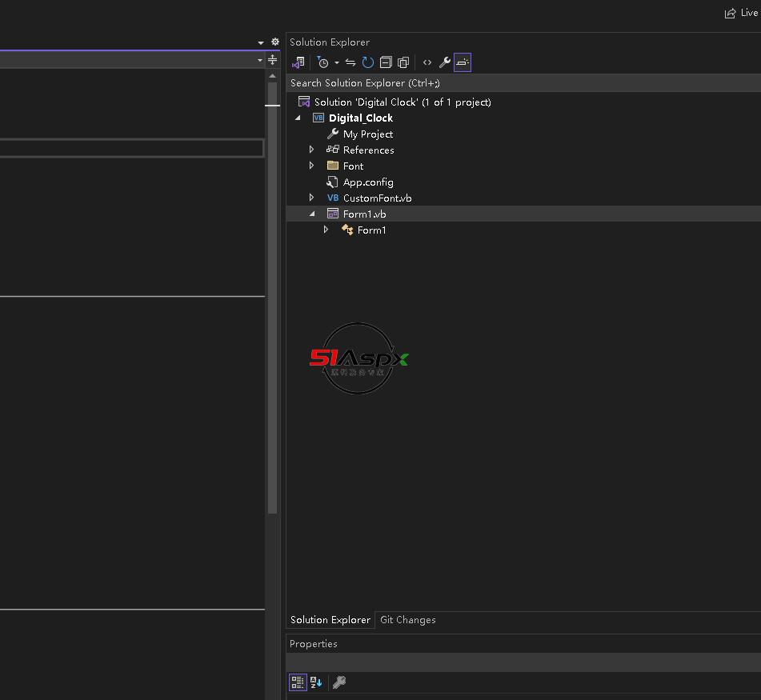Switch between solutions and folder views

click(x=298, y=62)
